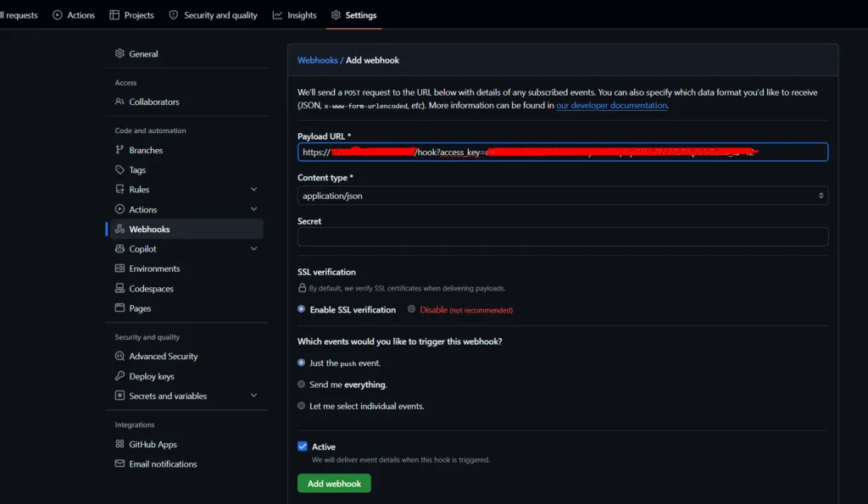The width and height of the screenshot is (868, 504).
Task: Expand the Rules section chevron
Action: click(254, 189)
